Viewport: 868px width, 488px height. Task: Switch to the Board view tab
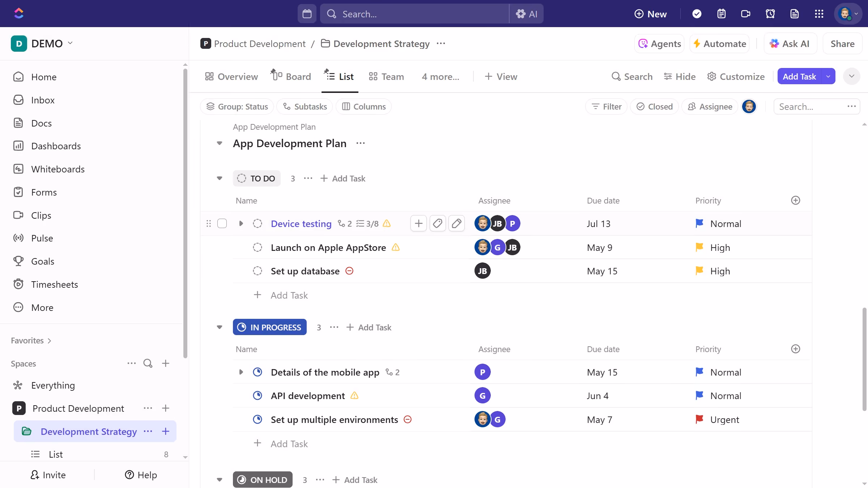point(291,77)
